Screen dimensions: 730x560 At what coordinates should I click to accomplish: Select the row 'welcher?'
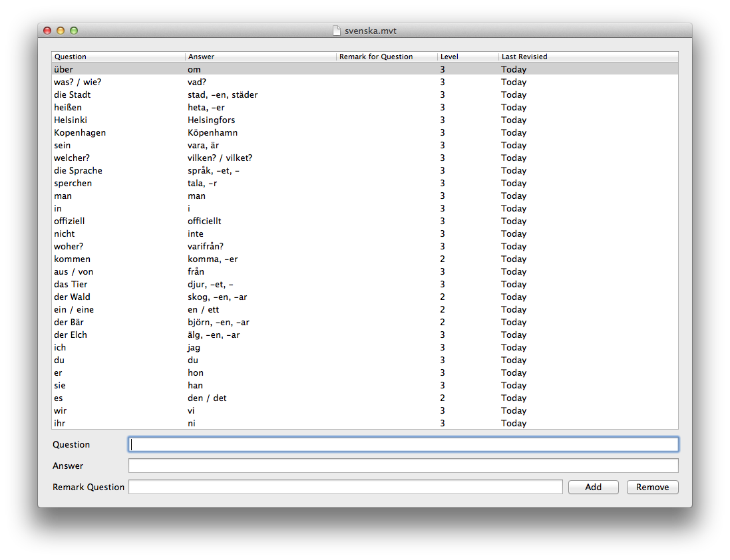click(365, 158)
